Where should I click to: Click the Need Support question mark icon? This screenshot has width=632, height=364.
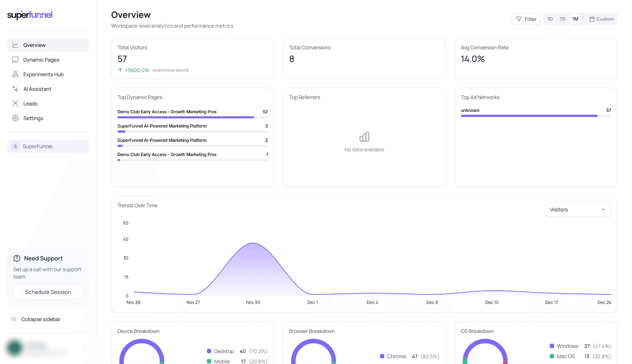17,258
